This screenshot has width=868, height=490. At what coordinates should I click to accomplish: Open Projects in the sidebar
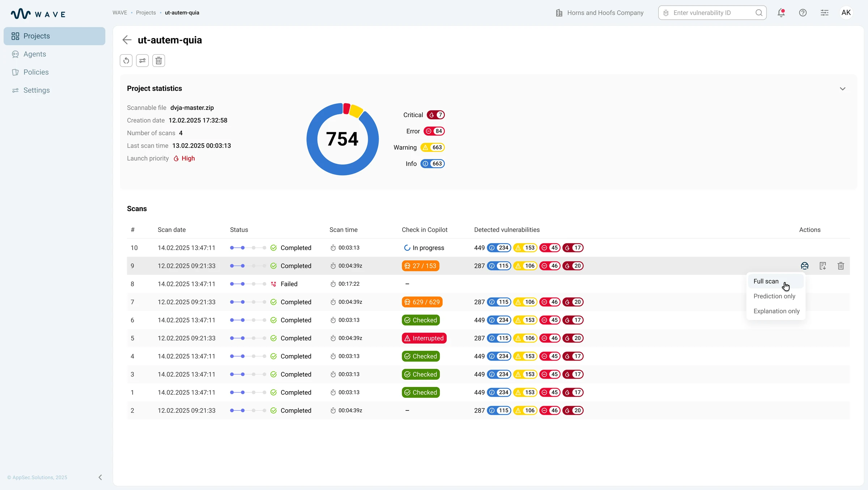click(55, 36)
